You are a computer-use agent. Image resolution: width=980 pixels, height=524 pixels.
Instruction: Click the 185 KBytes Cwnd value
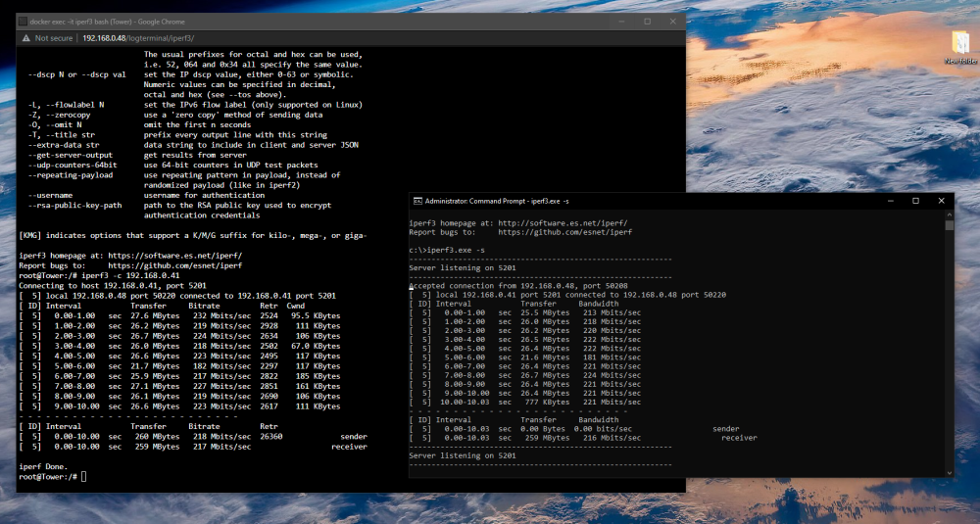tap(318, 376)
